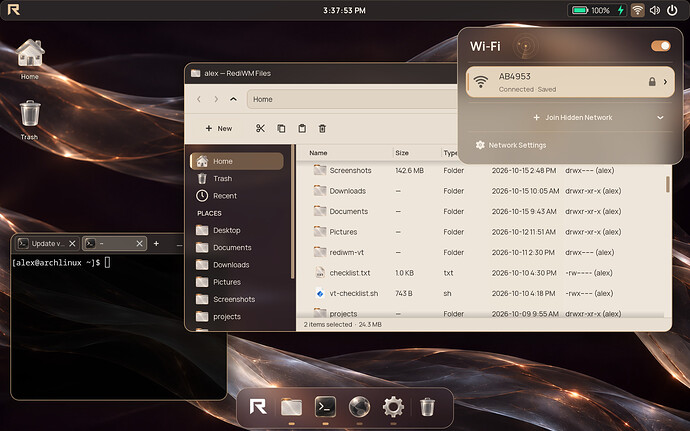Open Desktop in Places sidebar

point(237,230)
